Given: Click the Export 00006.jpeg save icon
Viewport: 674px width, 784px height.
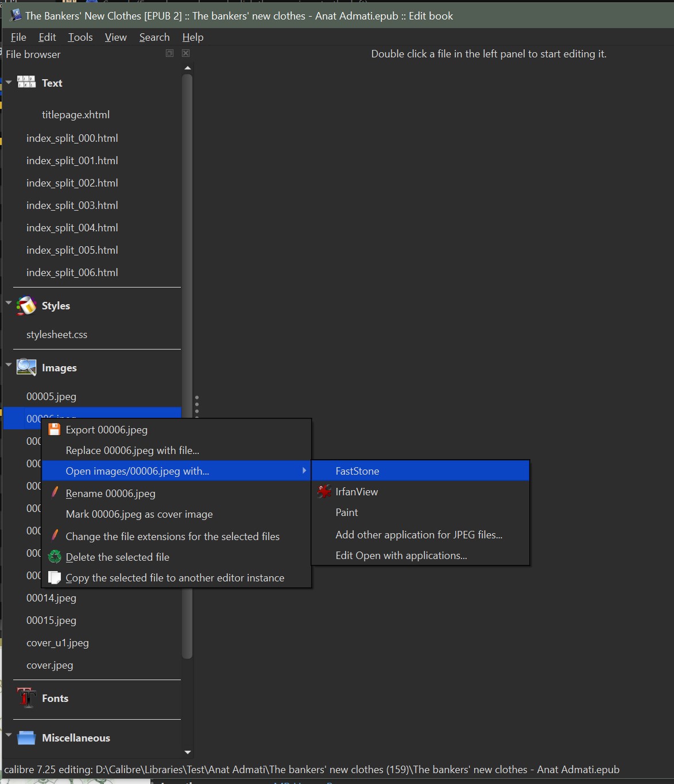Looking at the screenshot, I should click(x=55, y=429).
